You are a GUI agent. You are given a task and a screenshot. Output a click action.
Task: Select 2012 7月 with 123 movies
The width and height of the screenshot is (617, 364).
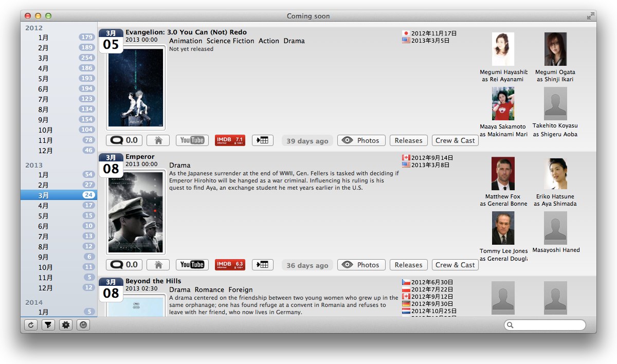click(x=59, y=99)
